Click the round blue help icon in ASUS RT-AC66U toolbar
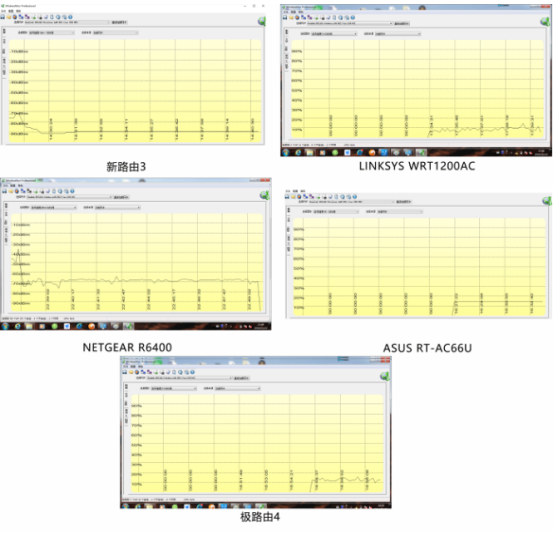Screen dimensions: 554x533 pyautogui.click(x=355, y=196)
